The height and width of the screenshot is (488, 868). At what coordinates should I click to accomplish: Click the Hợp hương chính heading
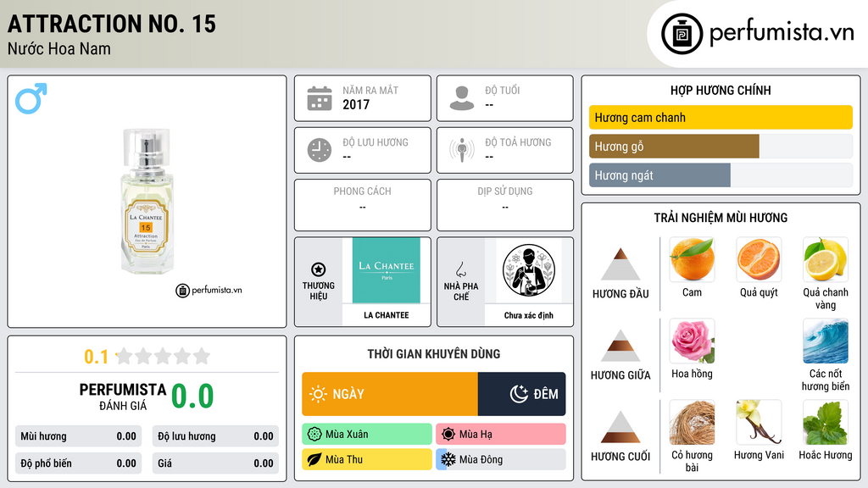click(x=721, y=90)
